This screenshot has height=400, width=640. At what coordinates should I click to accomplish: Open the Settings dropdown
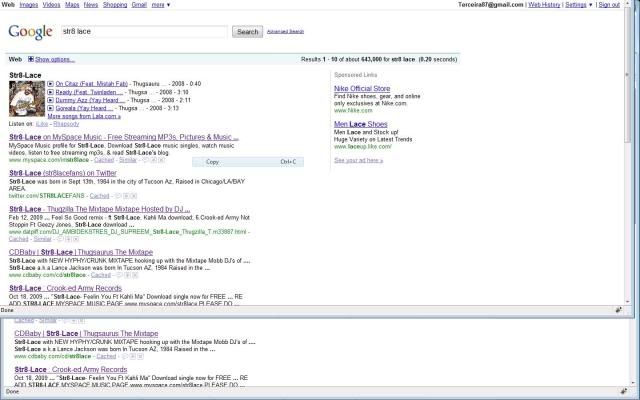[577, 5]
